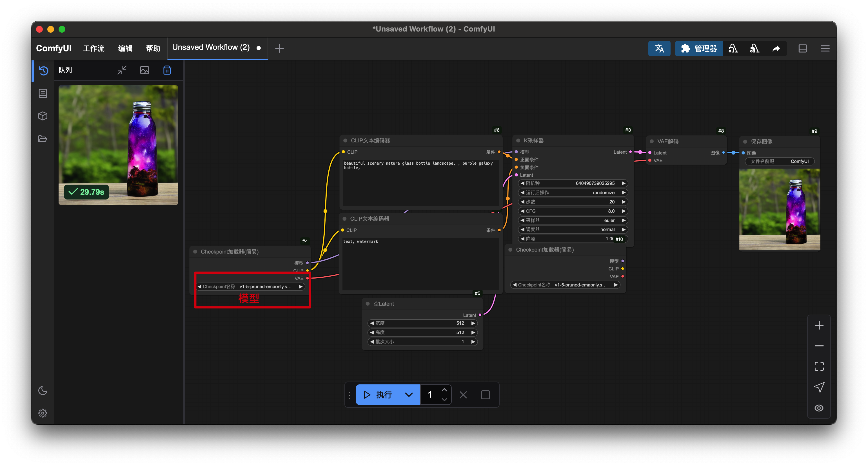
Task: Open the node library list icon
Action: pyautogui.click(x=43, y=93)
